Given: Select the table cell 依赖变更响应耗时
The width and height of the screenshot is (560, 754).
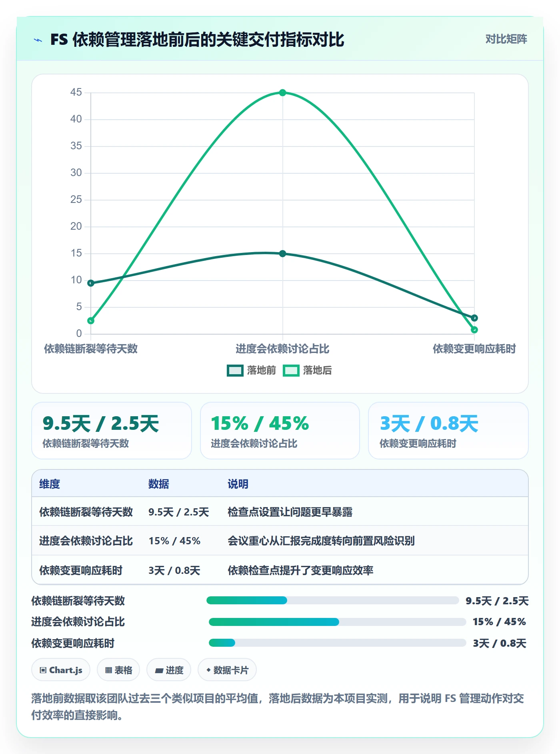Looking at the screenshot, I should pos(81,570).
